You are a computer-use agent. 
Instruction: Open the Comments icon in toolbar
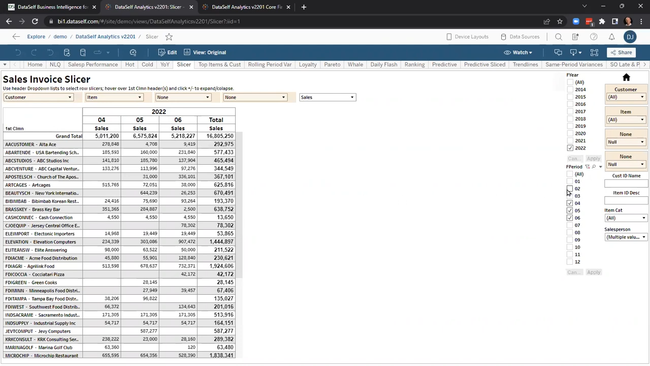pos(558,53)
